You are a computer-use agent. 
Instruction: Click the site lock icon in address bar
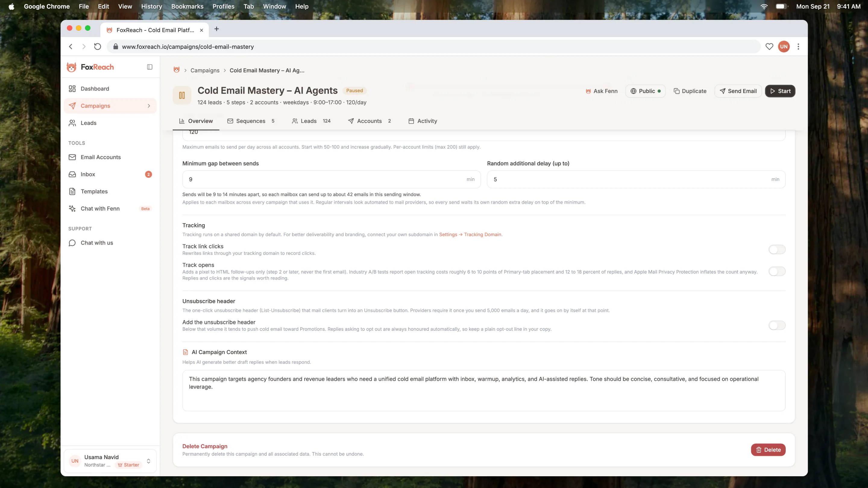(115, 46)
